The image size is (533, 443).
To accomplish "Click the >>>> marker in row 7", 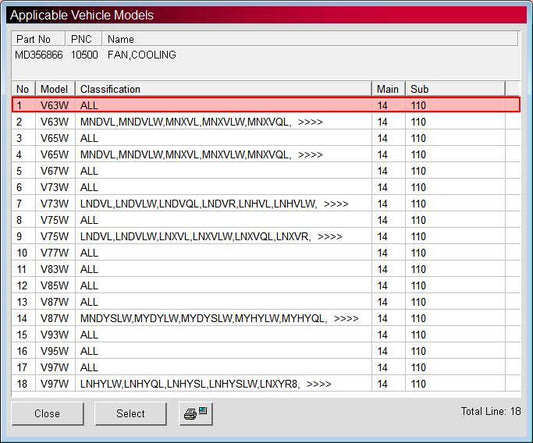I will [x=336, y=204].
